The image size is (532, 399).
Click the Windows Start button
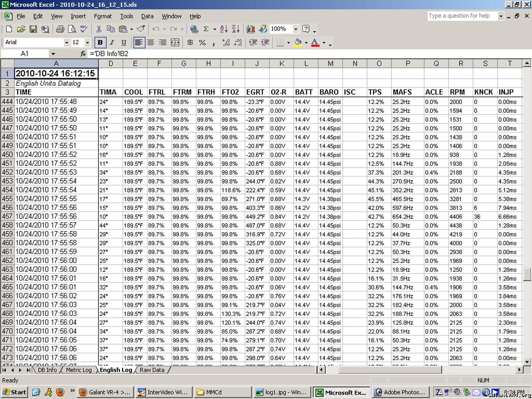click(14, 392)
